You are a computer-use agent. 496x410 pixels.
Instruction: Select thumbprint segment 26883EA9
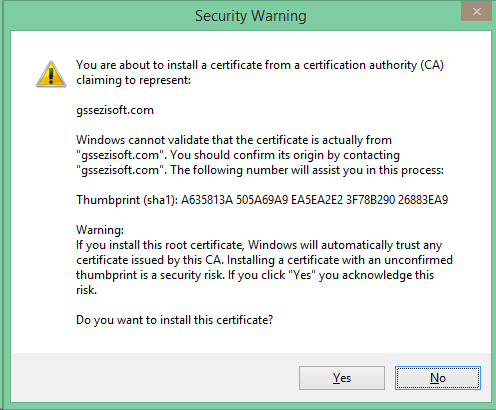pos(423,200)
